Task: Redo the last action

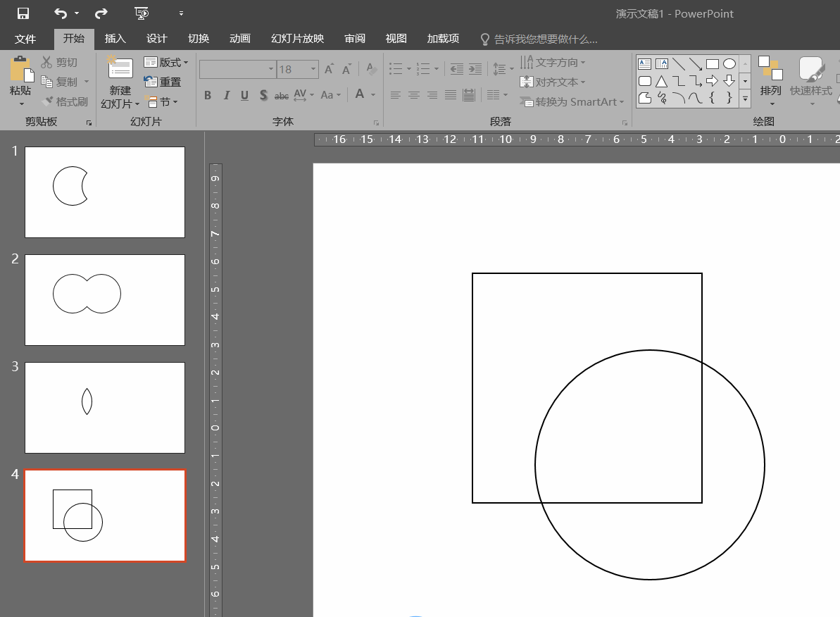Action: pyautogui.click(x=101, y=13)
